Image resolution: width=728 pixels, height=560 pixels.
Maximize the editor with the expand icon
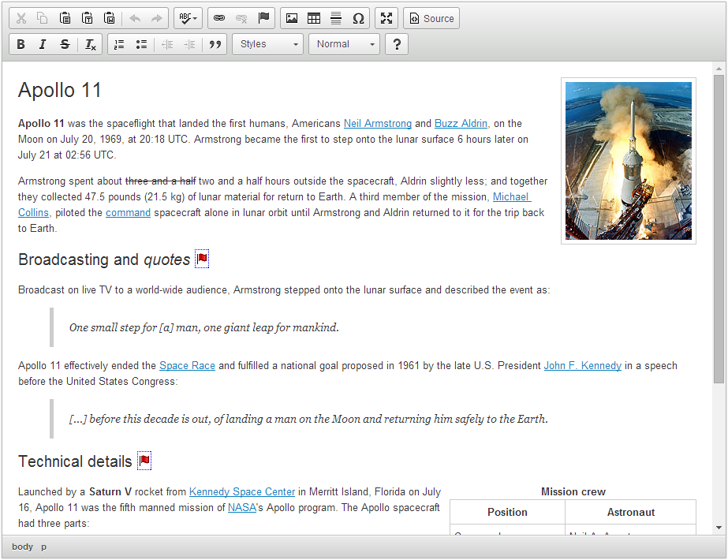[386, 18]
